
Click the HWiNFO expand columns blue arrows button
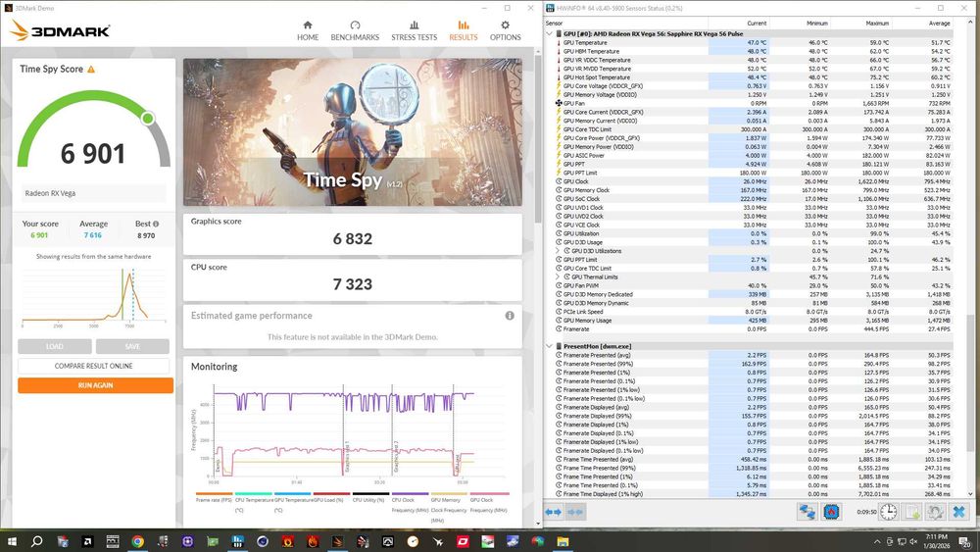pyautogui.click(x=553, y=512)
